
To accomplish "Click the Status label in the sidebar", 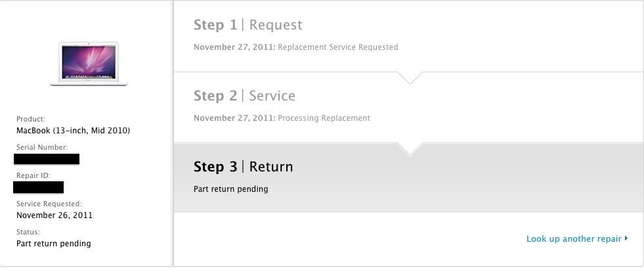I will 28,233.
